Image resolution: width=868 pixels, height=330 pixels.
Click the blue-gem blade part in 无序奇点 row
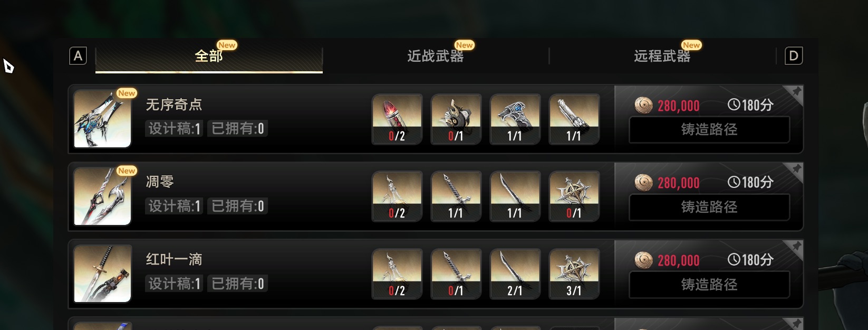click(x=515, y=119)
